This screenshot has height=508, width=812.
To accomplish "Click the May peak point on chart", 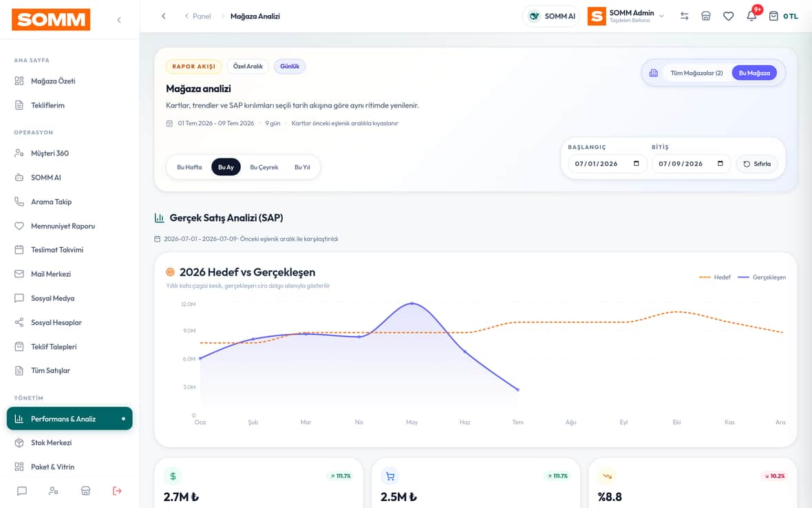I will 412,304.
